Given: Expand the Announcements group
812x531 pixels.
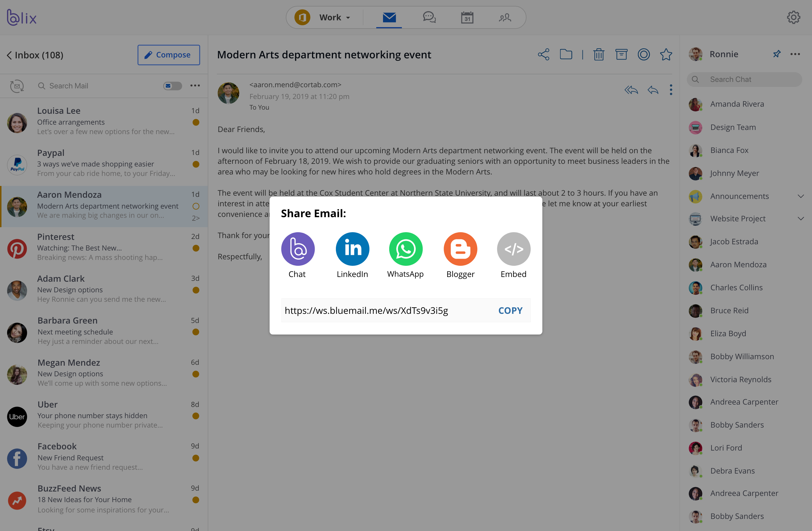Looking at the screenshot, I should tap(801, 196).
